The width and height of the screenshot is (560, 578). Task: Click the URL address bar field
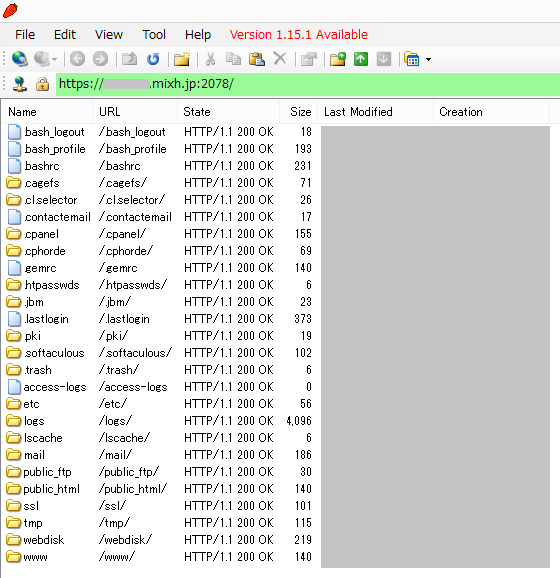tap(308, 84)
